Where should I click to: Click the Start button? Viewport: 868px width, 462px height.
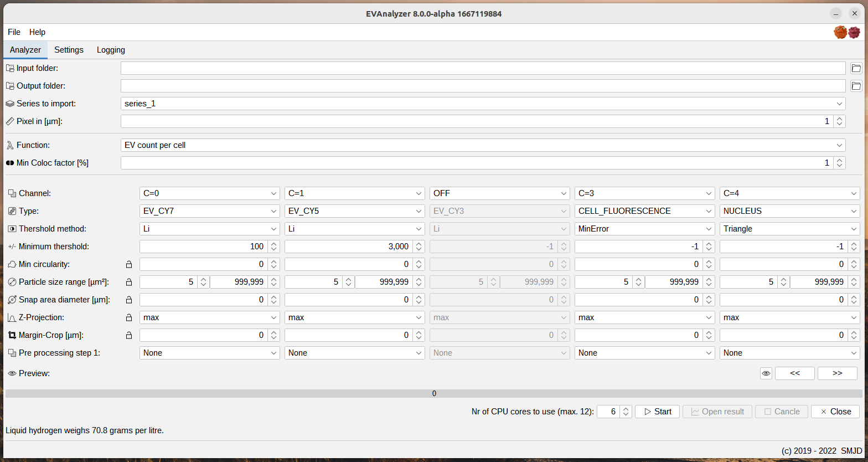pyautogui.click(x=657, y=412)
